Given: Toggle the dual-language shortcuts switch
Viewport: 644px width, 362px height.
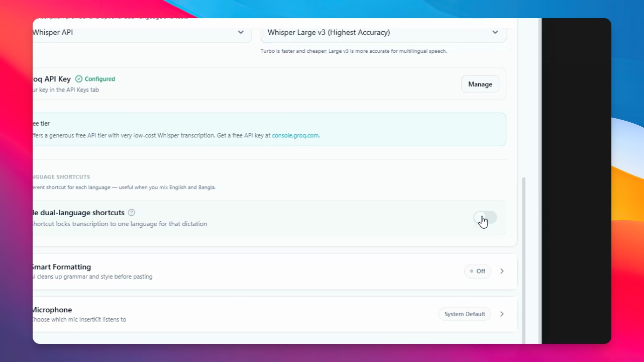Looking at the screenshot, I should pyautogui.click(x=485, y=218).
